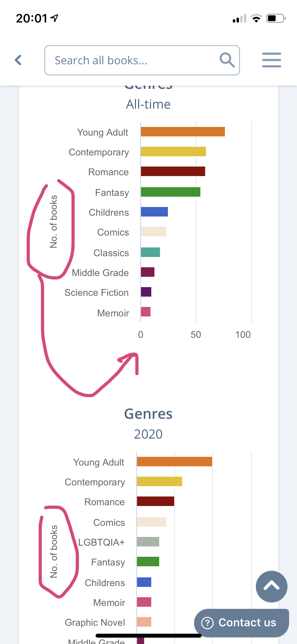Focus the Search all books field
This screenshot has width=297, height=644.
coord(132,60)
